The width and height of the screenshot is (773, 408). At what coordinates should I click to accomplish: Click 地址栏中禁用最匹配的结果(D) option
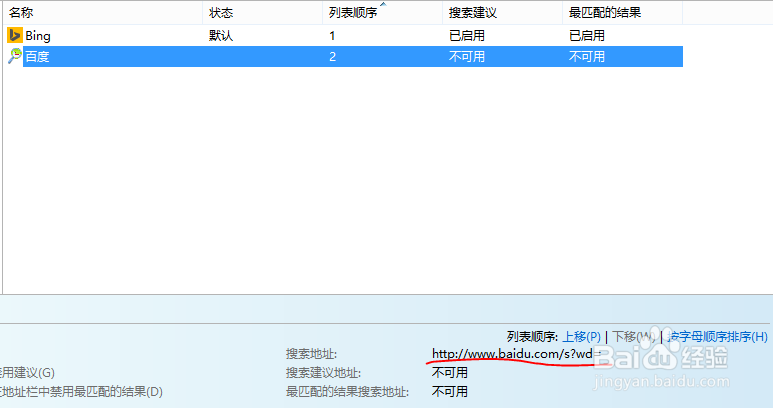81,392
